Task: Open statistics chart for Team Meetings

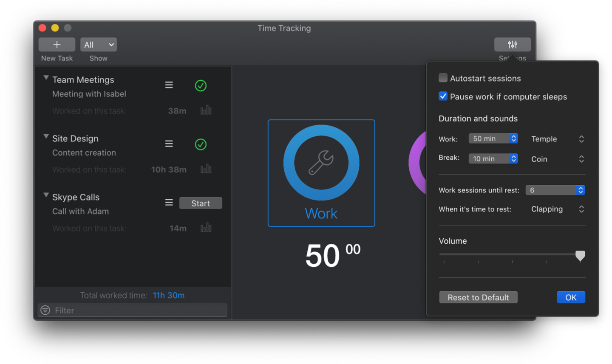Action: tap(206, 111)
